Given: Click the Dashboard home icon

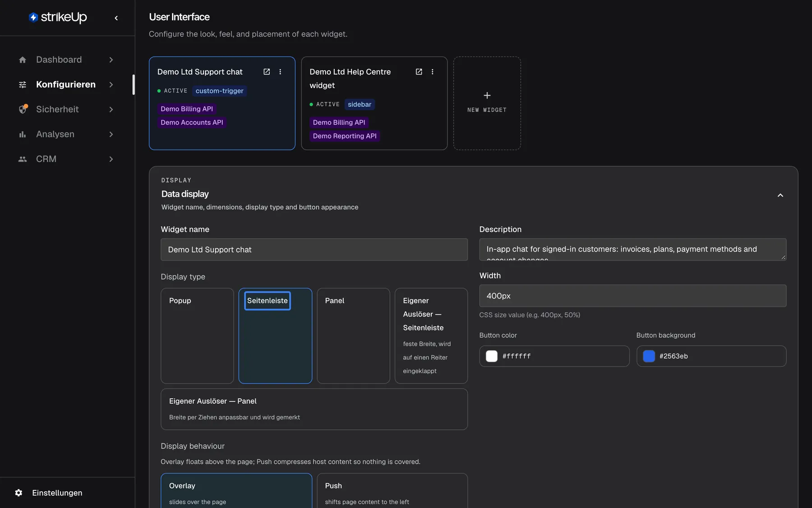Looking at the screenshot, I should click(x=23, y=60).
